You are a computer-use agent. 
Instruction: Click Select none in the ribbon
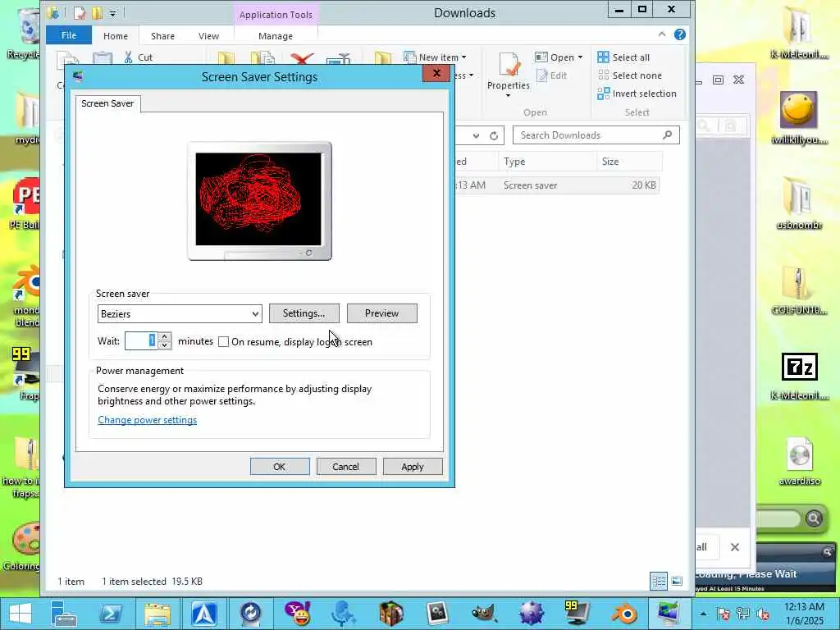coord(630,75)
